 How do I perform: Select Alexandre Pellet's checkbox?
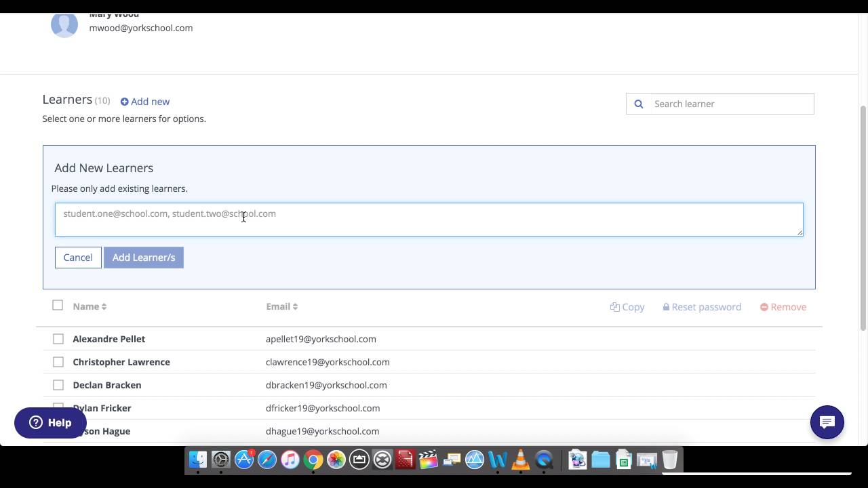point(58,339)
